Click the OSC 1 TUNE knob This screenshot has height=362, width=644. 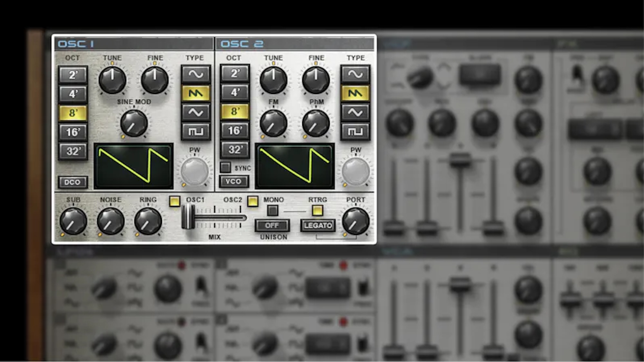[112, 80]
